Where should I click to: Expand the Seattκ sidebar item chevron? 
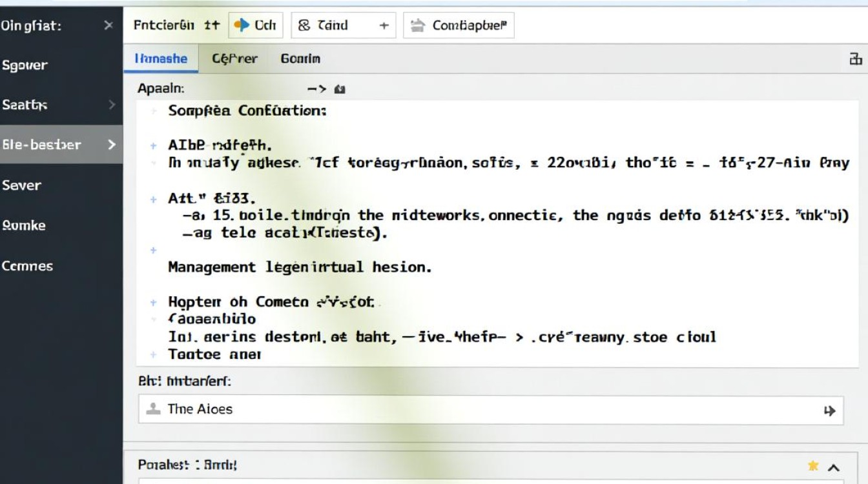point(112,105)
